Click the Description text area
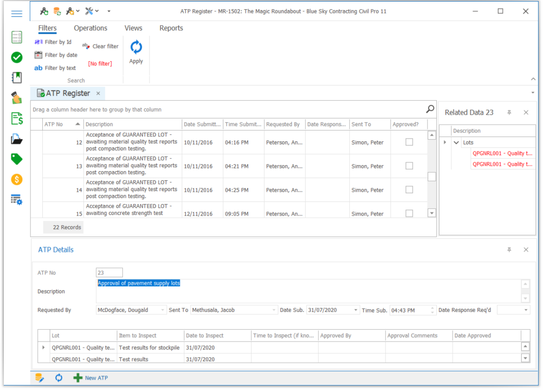 309,291
